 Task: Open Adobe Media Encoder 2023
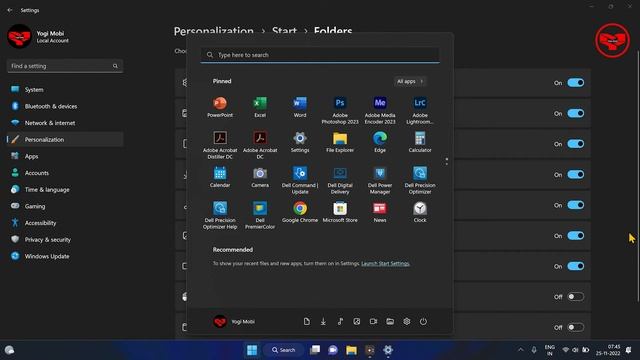coord(380,110)
